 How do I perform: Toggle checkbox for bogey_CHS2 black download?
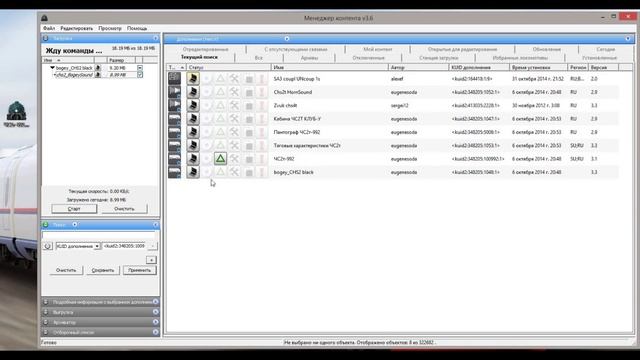tap(140, 68)
